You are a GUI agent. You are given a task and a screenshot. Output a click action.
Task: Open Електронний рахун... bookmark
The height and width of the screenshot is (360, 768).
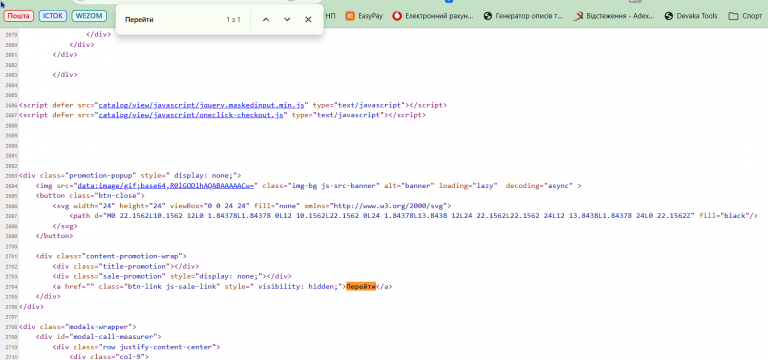pyautogui.click(x=434, y=16)
